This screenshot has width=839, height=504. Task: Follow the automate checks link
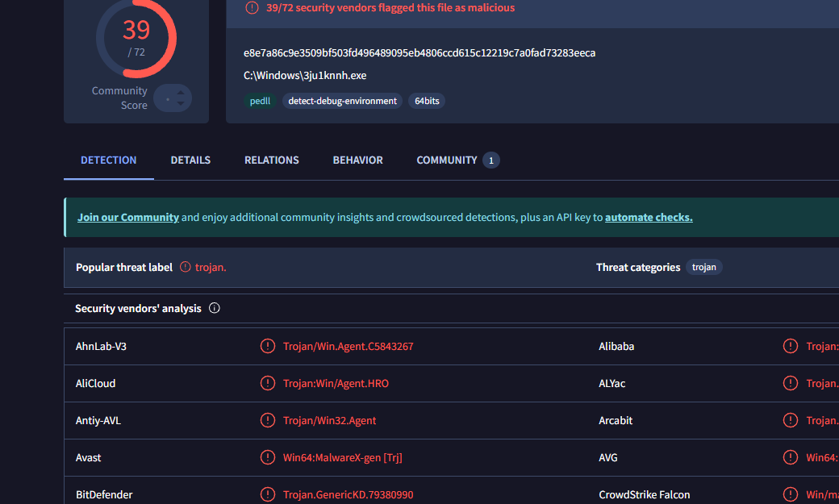pyautogui.click(x=649, y=217)
